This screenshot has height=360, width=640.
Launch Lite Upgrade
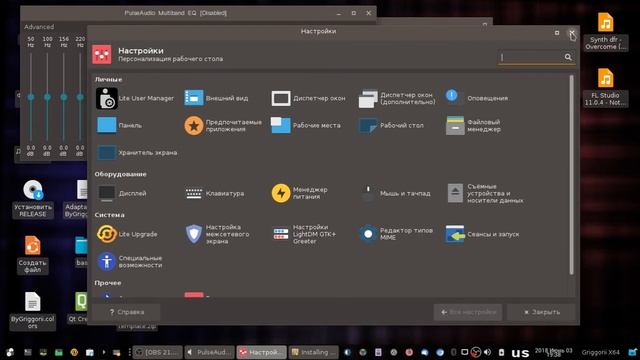pyautogui.click(x=127, y=234)
